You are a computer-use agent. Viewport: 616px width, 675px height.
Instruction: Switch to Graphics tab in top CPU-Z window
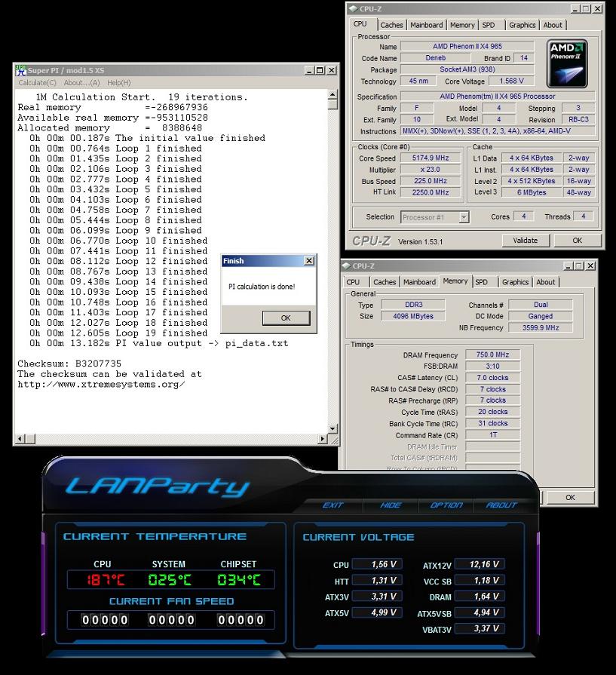click(523, 25)
